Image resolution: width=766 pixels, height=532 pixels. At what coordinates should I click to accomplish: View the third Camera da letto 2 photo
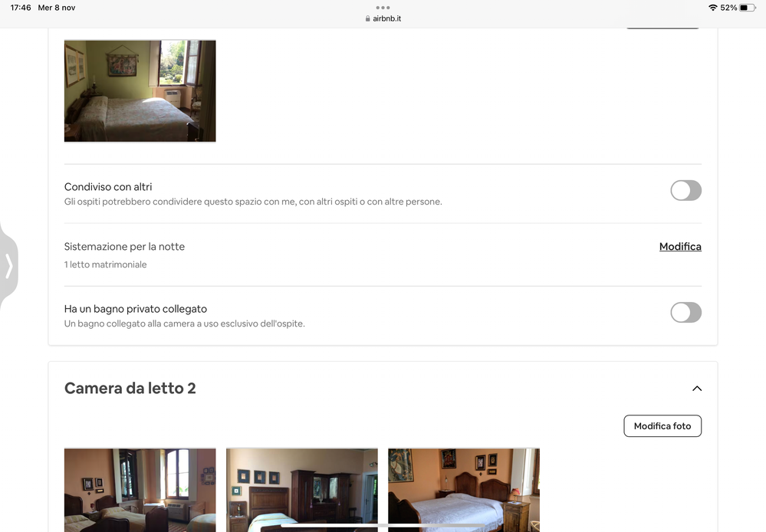point(463,490)
